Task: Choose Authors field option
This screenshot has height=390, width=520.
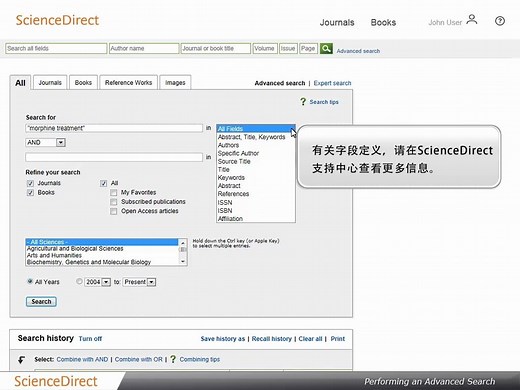Action: coord(256,145)
